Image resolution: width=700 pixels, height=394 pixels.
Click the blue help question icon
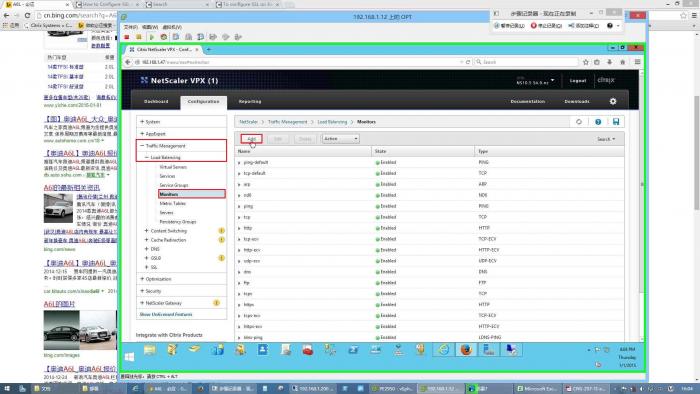click(598, 122)
